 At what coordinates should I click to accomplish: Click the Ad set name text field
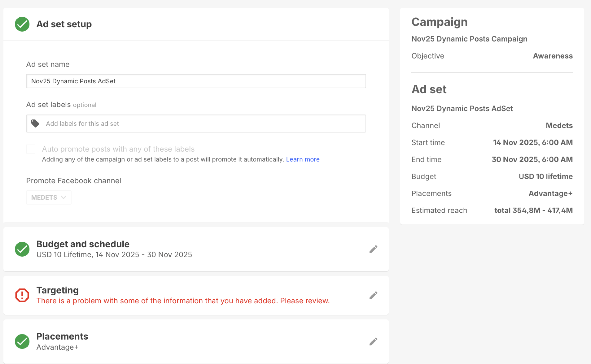[x=196, y=81]
